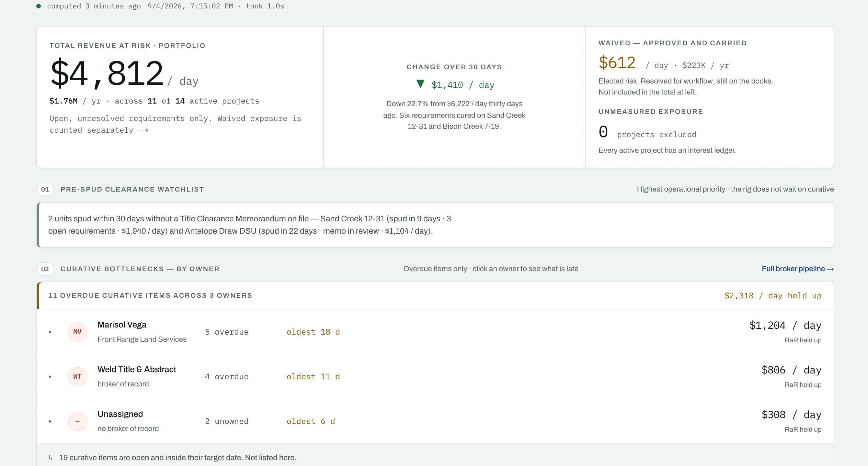Screen dimensions: 868x466
Task: Click the '19 curative items are open' note
Action: click(178, 458)
